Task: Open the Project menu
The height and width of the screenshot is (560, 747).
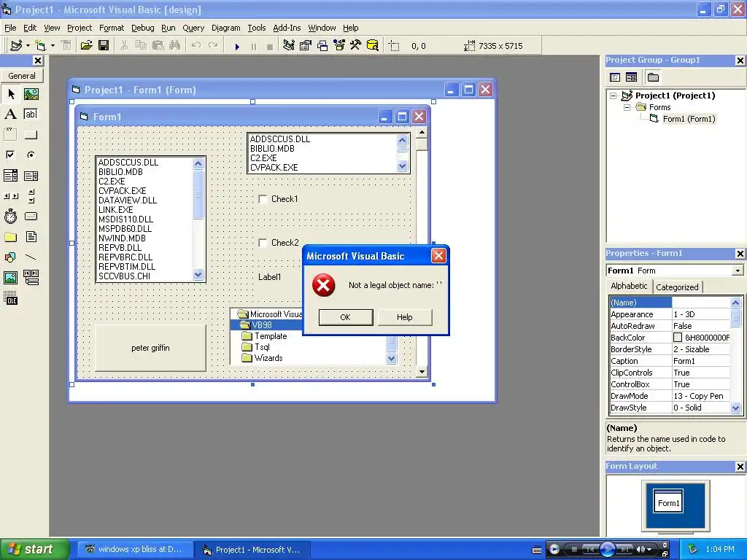Action: pyautogui.click(x=80, y=28)
